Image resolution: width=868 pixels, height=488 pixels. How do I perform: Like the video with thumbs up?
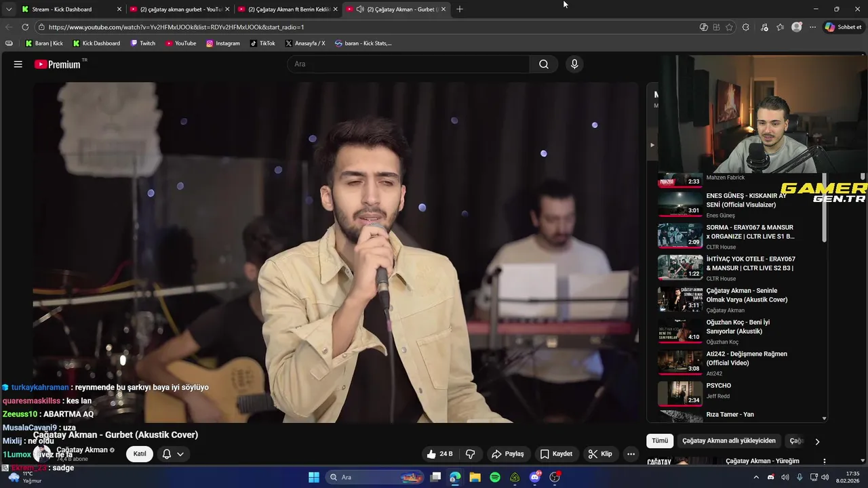point(439,454)
